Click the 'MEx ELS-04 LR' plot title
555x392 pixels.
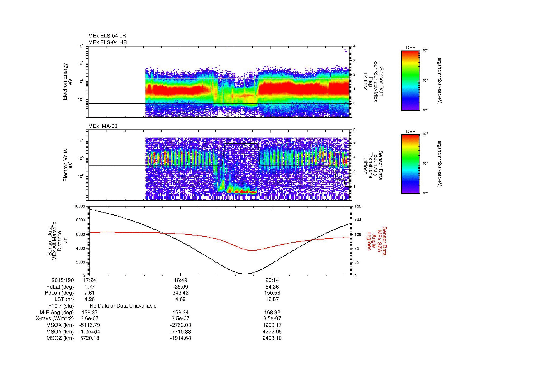pyautogui.click(x=107, y=36)
